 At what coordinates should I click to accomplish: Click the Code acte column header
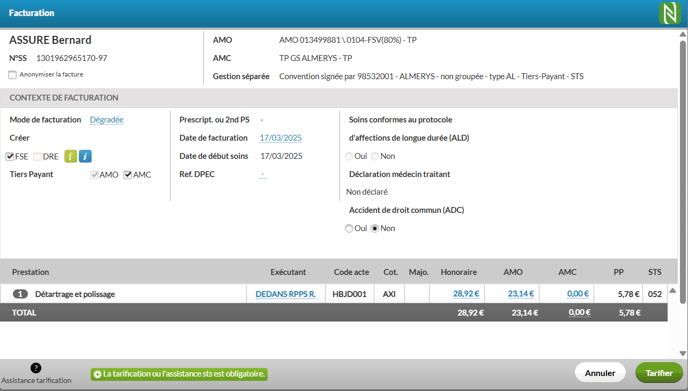click(351, 272)
